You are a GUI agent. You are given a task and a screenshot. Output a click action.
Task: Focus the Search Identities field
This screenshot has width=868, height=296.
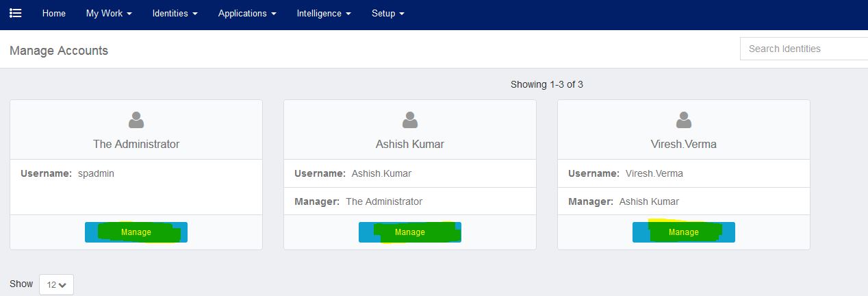click(804, 49)
